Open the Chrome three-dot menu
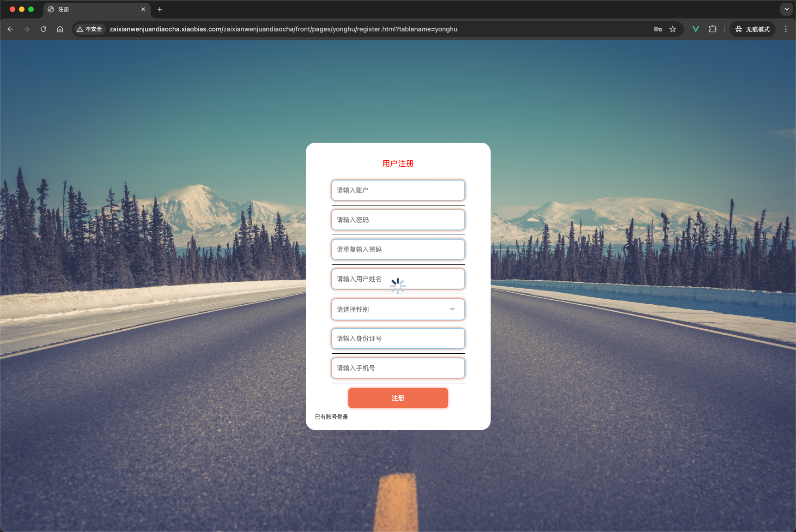 pos(786,29)
